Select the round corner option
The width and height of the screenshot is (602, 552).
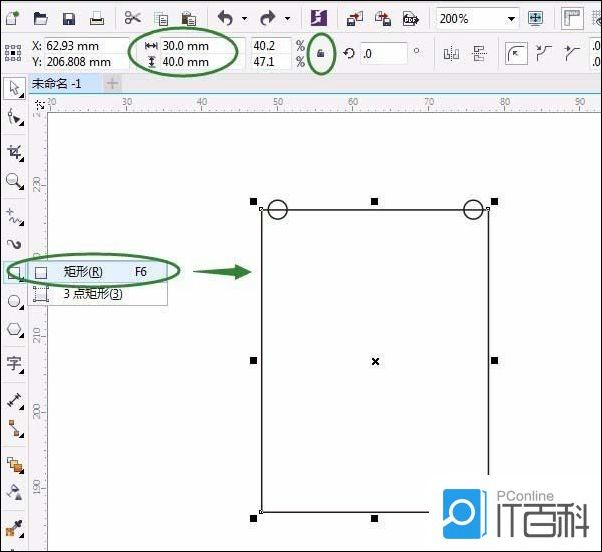point(516,53)
